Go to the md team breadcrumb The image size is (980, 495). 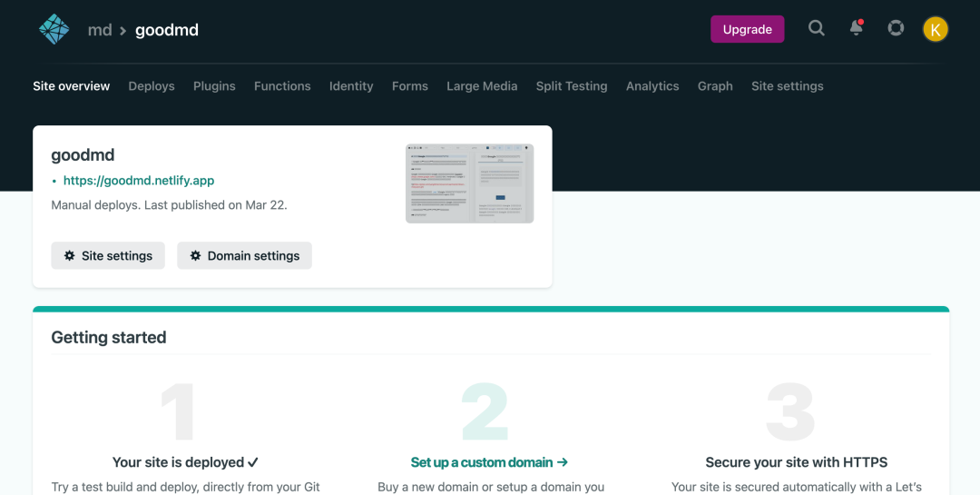pos(100,30)
